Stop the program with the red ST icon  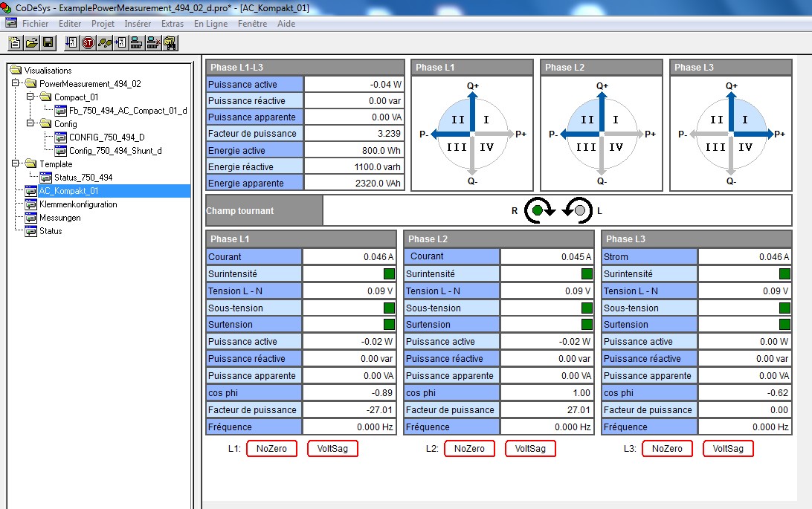point(88,42)
